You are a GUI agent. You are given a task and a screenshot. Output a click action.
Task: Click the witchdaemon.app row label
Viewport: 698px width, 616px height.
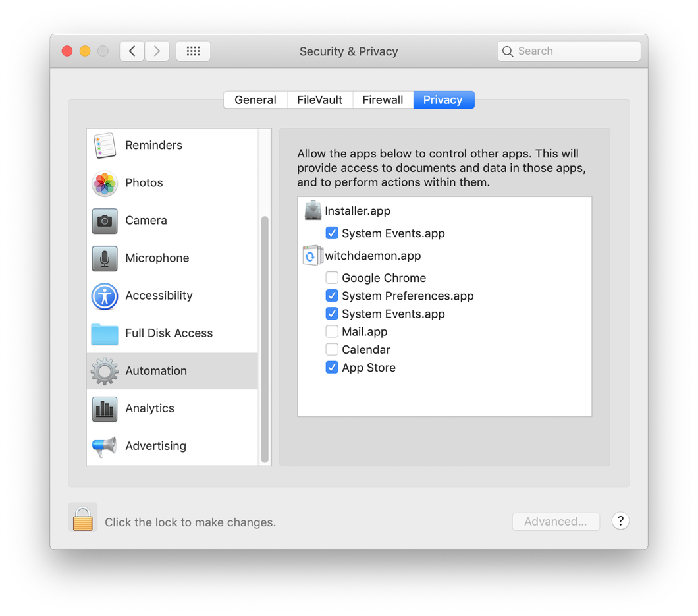(373, 256)
